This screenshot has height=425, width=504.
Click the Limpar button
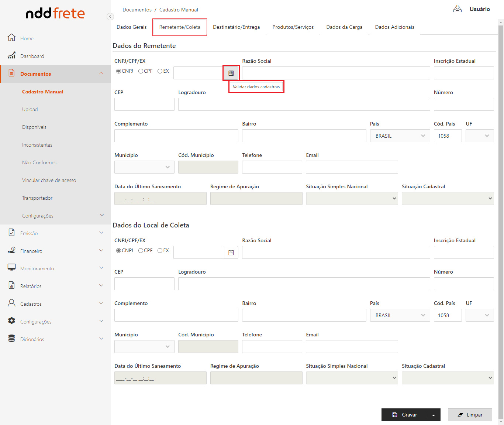[470, 415]
